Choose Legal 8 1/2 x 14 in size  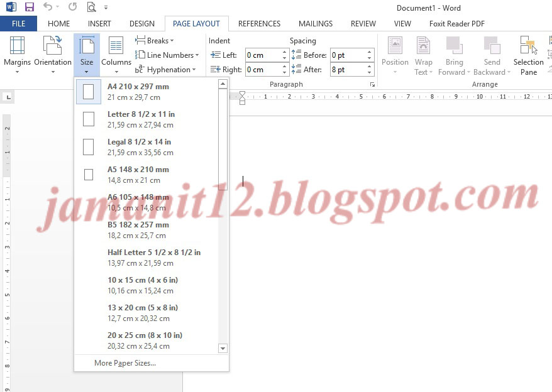pos(146,147)
